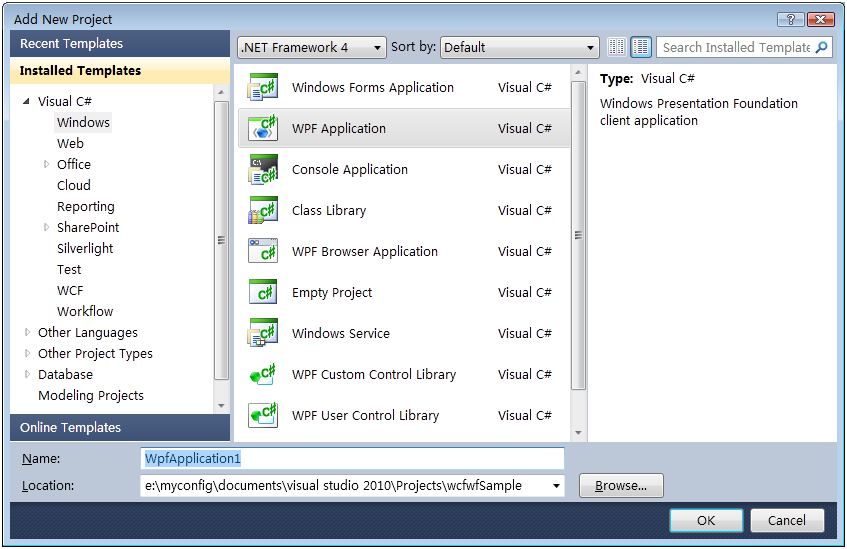The image size is (847, 549).
Task: Select the Test category
Action: pos(69,270)
